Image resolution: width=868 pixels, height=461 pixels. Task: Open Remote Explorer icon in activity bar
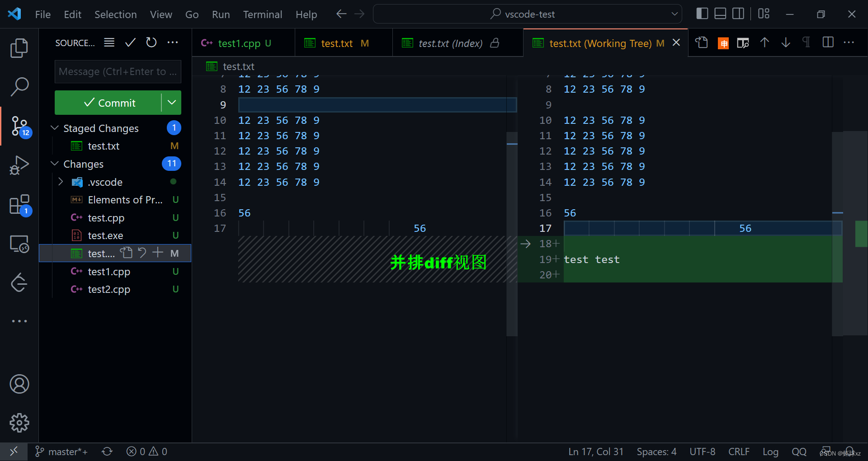click(x=19, y=244)
